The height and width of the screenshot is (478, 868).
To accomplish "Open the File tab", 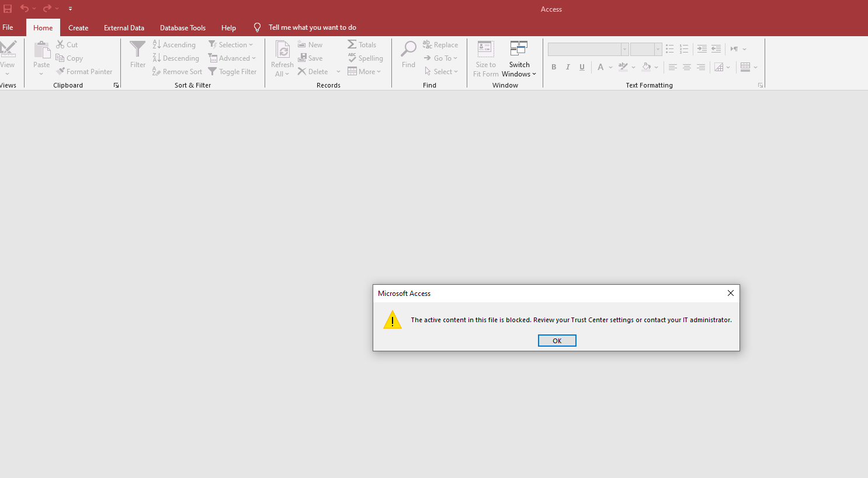I will 8,27.
